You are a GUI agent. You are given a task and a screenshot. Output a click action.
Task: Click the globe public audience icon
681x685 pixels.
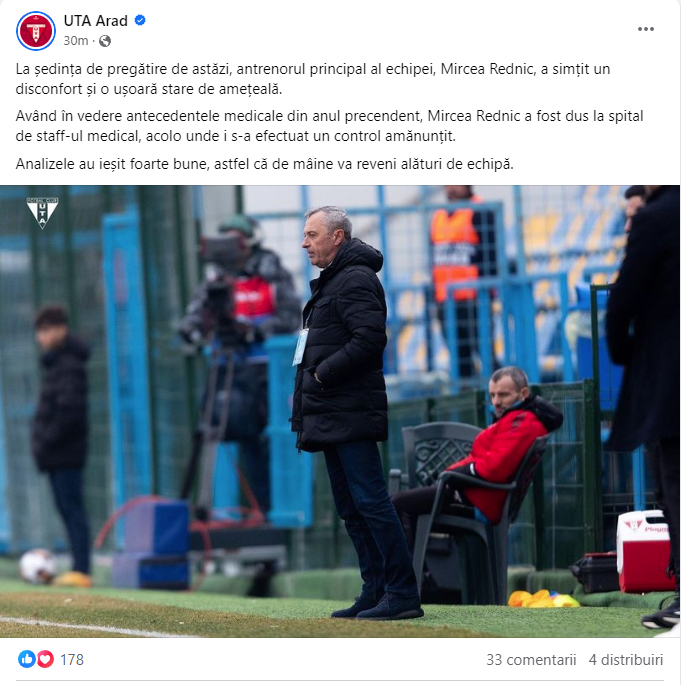[x=105, y=41]
